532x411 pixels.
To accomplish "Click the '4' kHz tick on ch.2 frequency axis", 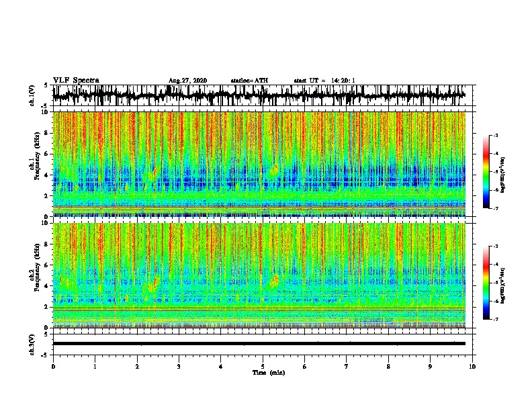I will 46,286.
